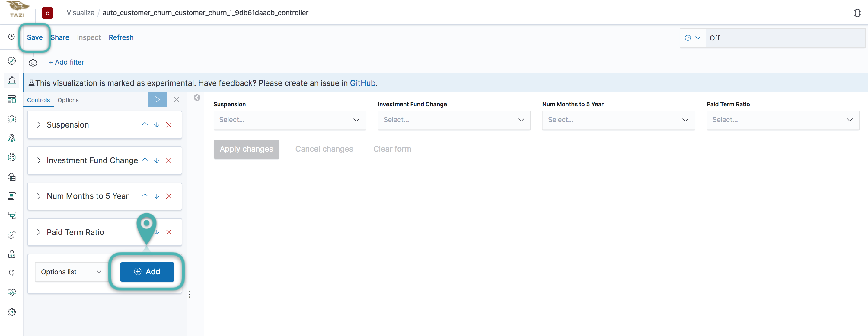Move Investment Fund Change control up

tap(145, 160)
